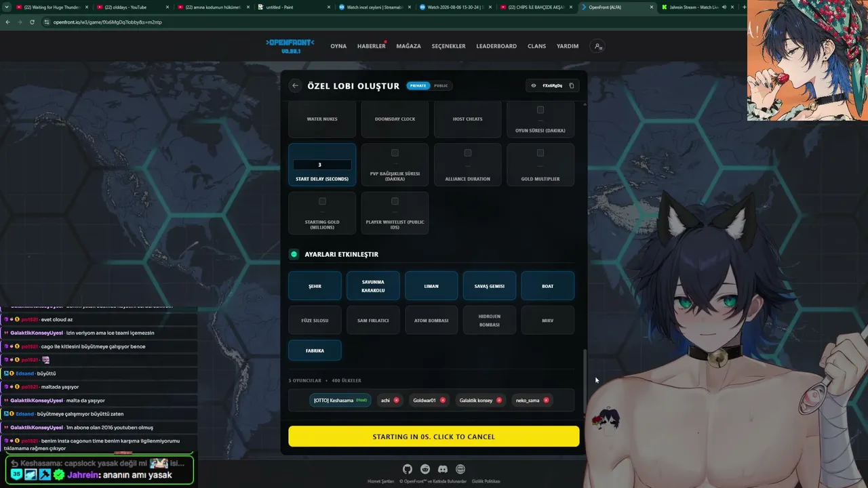This screenshot has width=868, height=488.
Task: Mute the Jahrein Stream tab audio
Action: pyautogui.click(x=724, y=7)
